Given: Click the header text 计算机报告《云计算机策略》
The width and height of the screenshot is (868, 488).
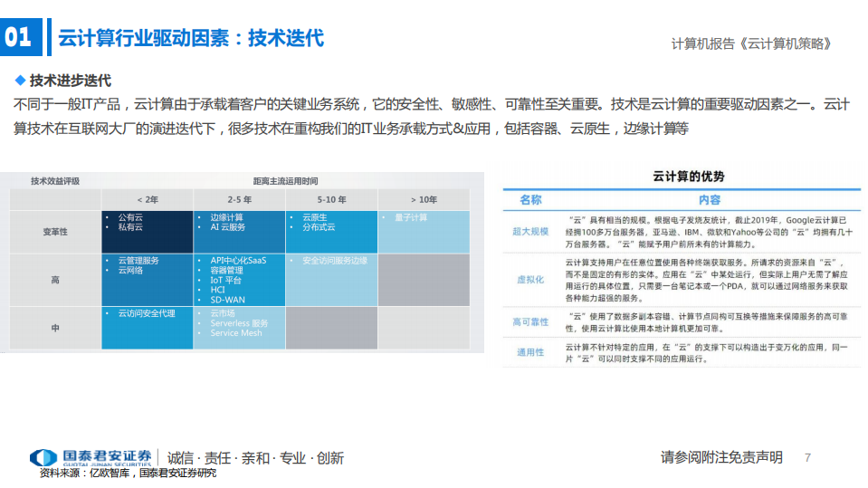Looking at the screenshot, I should click(751, 43).
